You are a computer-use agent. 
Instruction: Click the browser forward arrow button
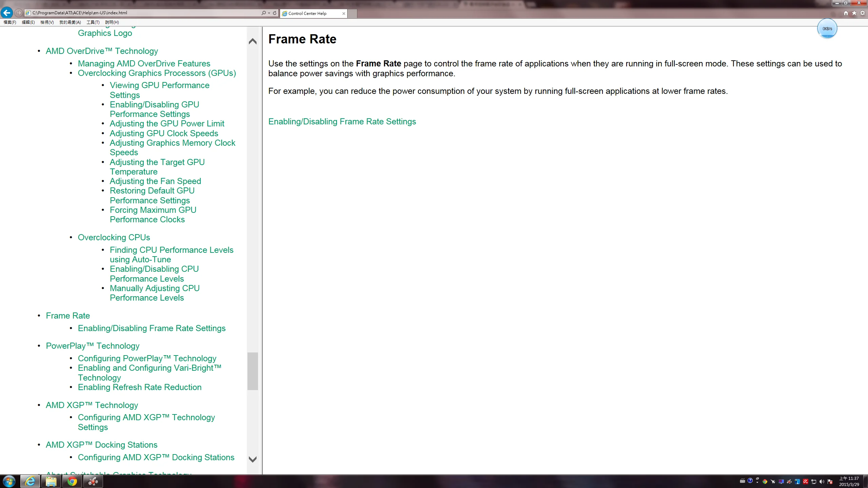click(19, 13)
